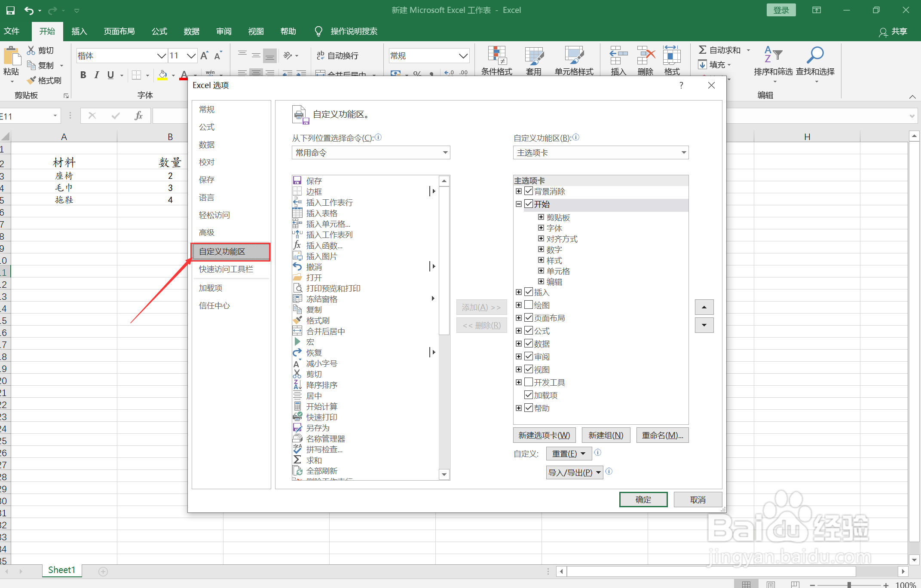Click Move Up arrow button beside tab list
This screenshot has width=921, height=588.
pos(704,307)
